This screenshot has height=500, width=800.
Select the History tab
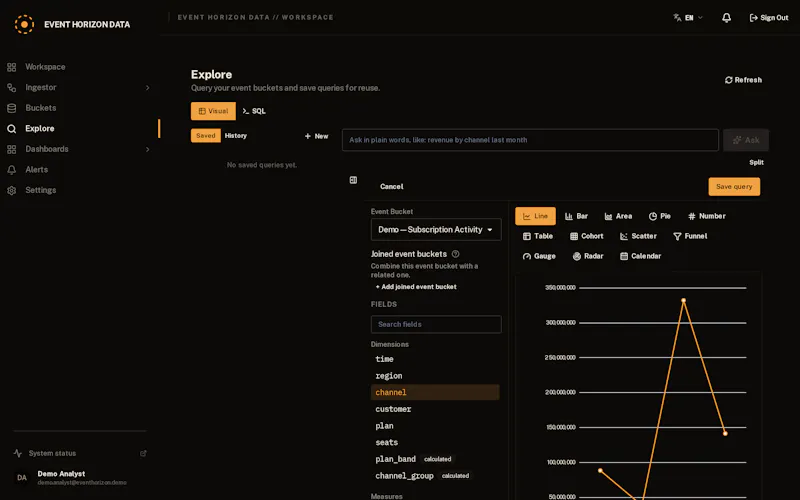click(236, 135)
